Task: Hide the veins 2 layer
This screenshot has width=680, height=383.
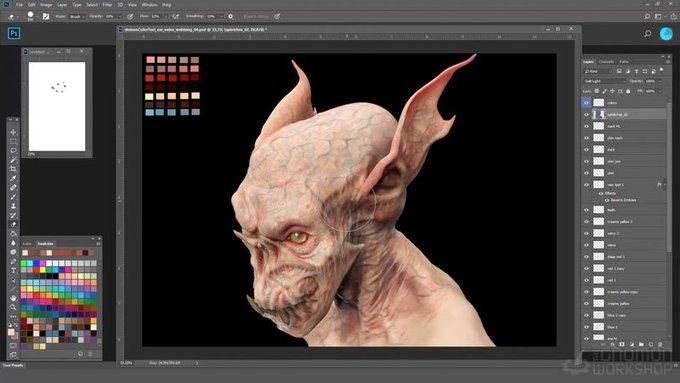Action: [586, 233]
